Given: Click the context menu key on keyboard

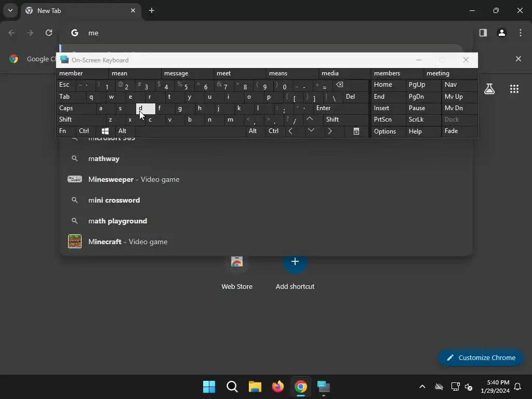Looking at the screenshot, I should click(x=356, y=131).
